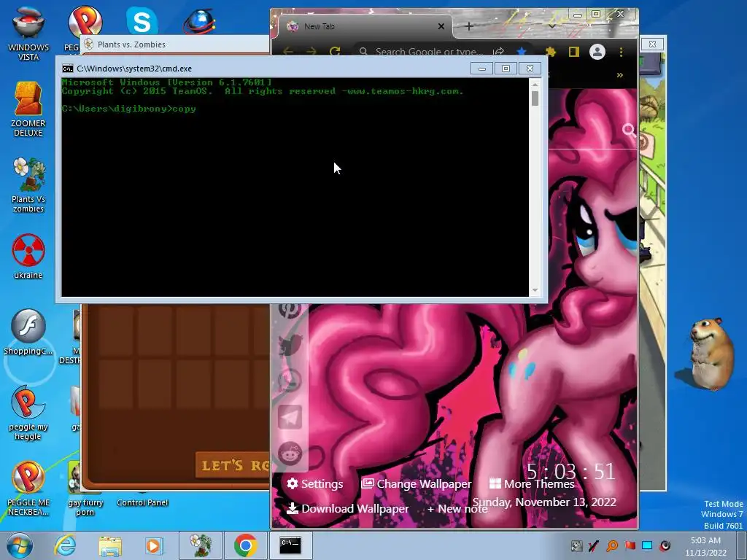
Task: Open the Reddit sidebar icon in Chrome
Action: pos(290,454)
